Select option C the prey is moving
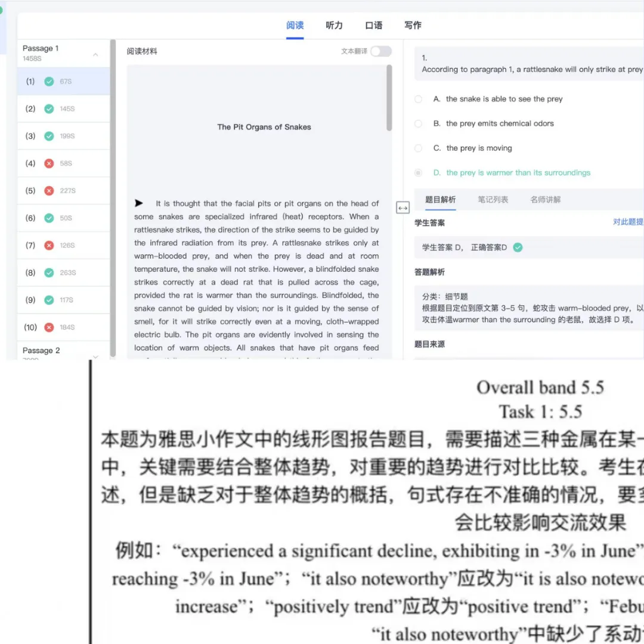Viewport: 644px width, 644px height. [418, 148]
